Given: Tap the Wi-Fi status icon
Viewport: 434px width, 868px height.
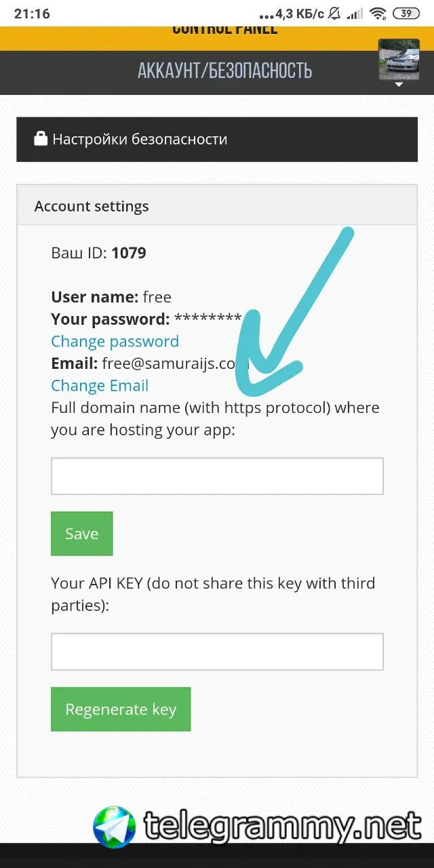Looking at the screenshot, I should click(x=378, y=14).
